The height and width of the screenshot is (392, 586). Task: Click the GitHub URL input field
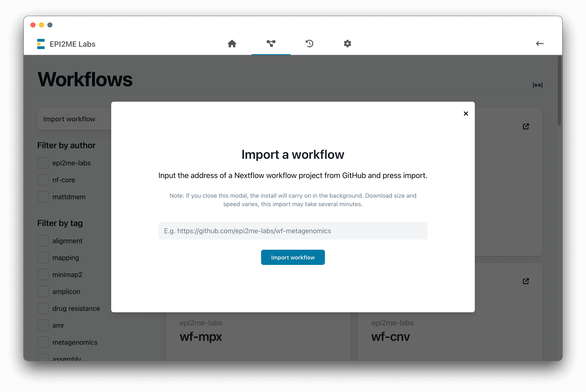point(293,230)
